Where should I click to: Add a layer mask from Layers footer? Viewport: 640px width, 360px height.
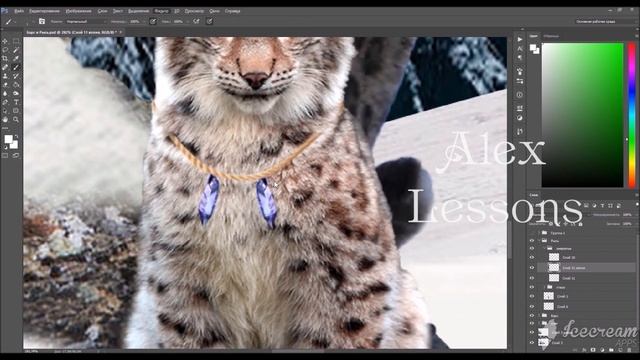pos(593,350)
